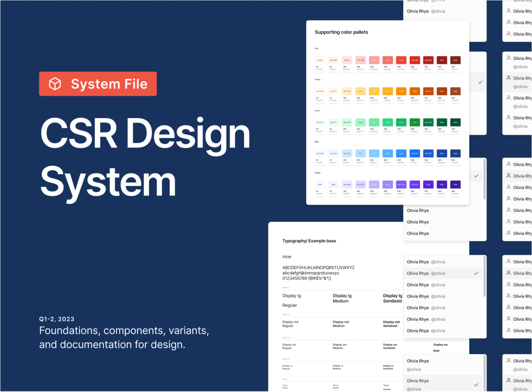Click the Display lg Medium sample
The image size is (532, 392).
[342, 298]
